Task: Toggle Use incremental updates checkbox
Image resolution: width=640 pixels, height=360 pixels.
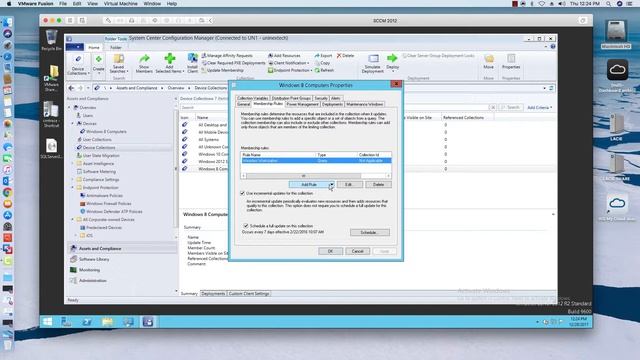Action: [x=242, y=193]
